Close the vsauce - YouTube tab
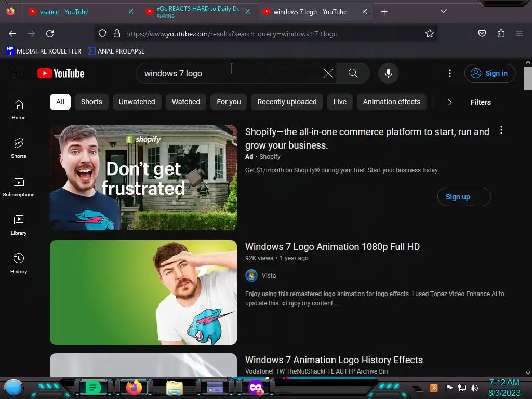The height and width of the screenshot is (399, 532). tap(130, 11)
